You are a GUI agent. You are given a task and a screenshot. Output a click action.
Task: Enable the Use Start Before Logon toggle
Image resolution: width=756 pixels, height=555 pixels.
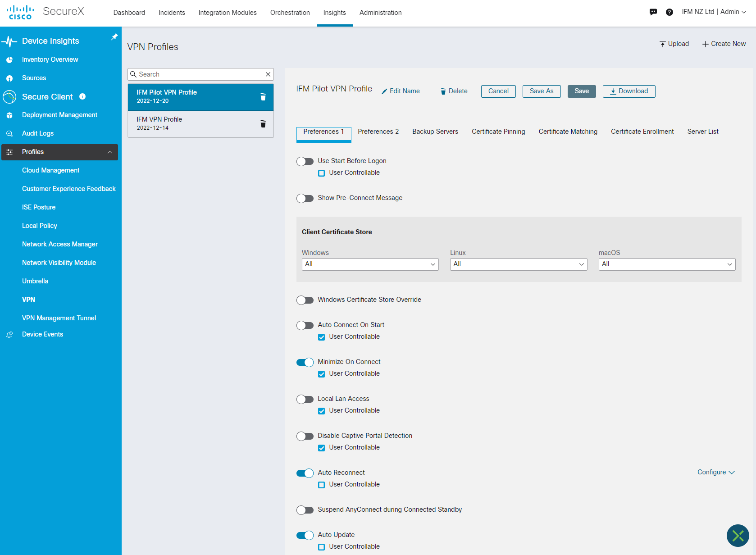[x=305, y=161]
